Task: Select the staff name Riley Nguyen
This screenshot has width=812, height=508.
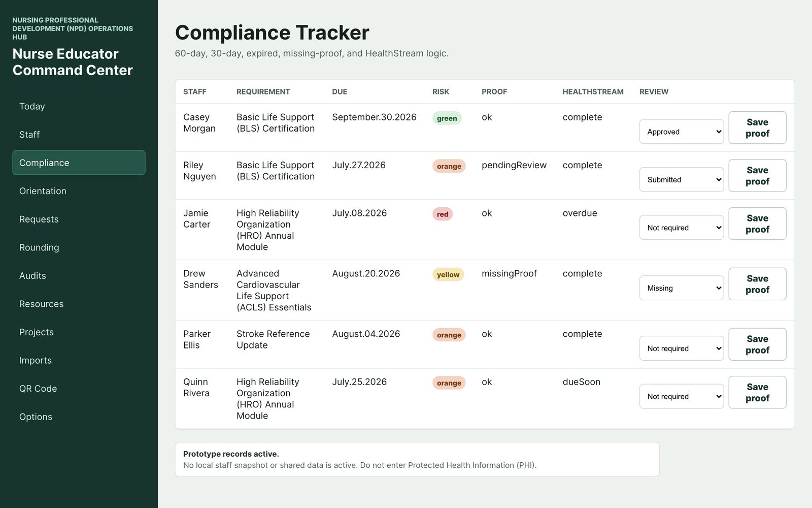Action: [x=199, y=171]
